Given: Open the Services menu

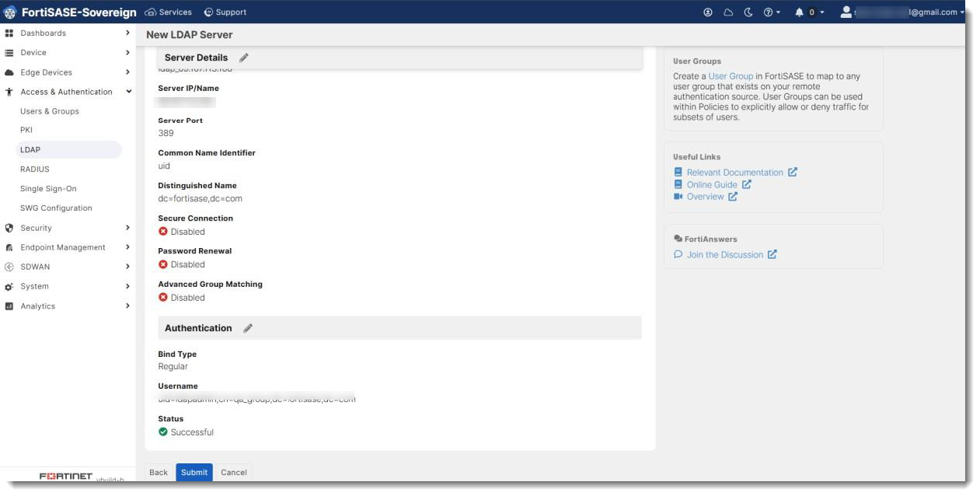Looking at the screenshot, I should point(169,12).
